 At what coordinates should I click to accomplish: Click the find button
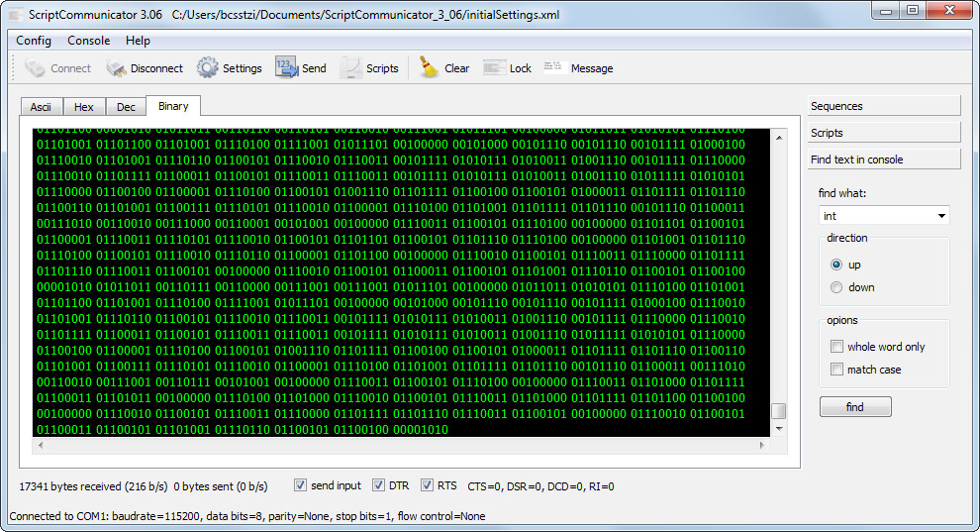tap(855, 407)
